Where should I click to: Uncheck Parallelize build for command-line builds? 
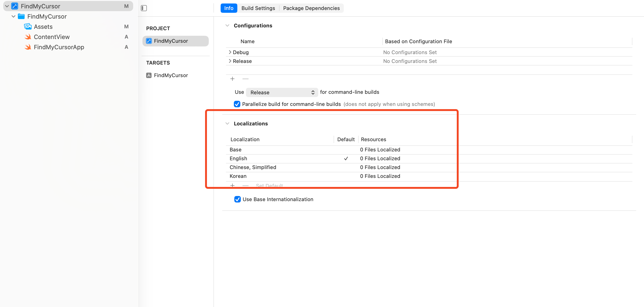coord(237,104)
